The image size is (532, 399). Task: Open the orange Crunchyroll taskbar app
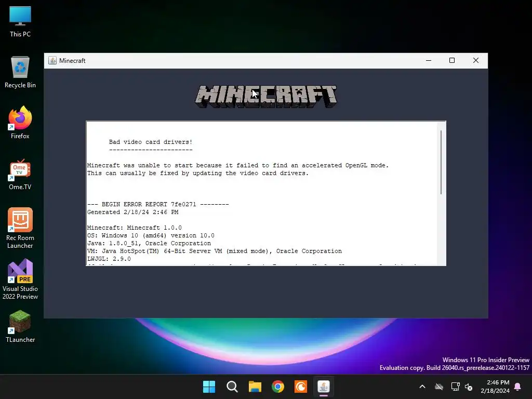[x=301, y=387]
